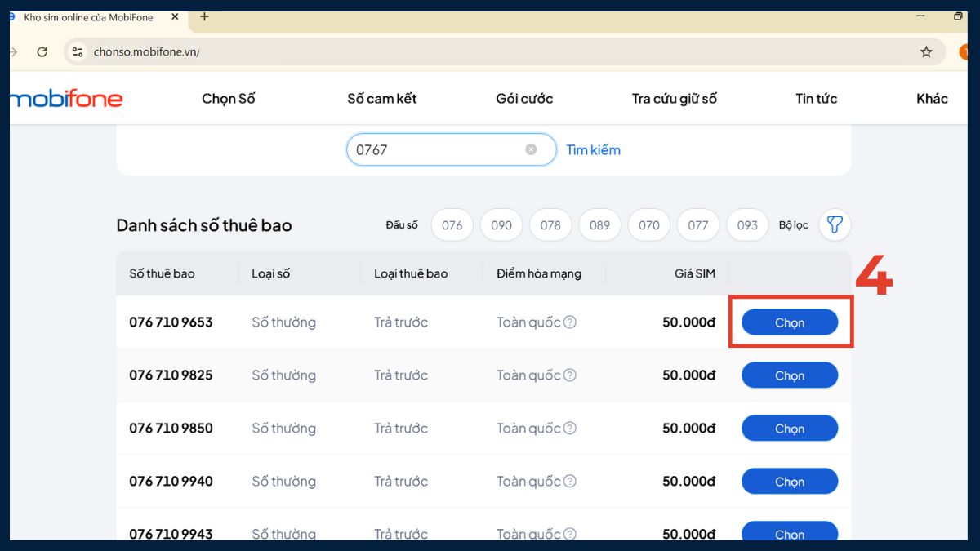The width and height of the screenshot is (980, 551).
Task: Open site information icon in address bar
Action: coord(78,51)
